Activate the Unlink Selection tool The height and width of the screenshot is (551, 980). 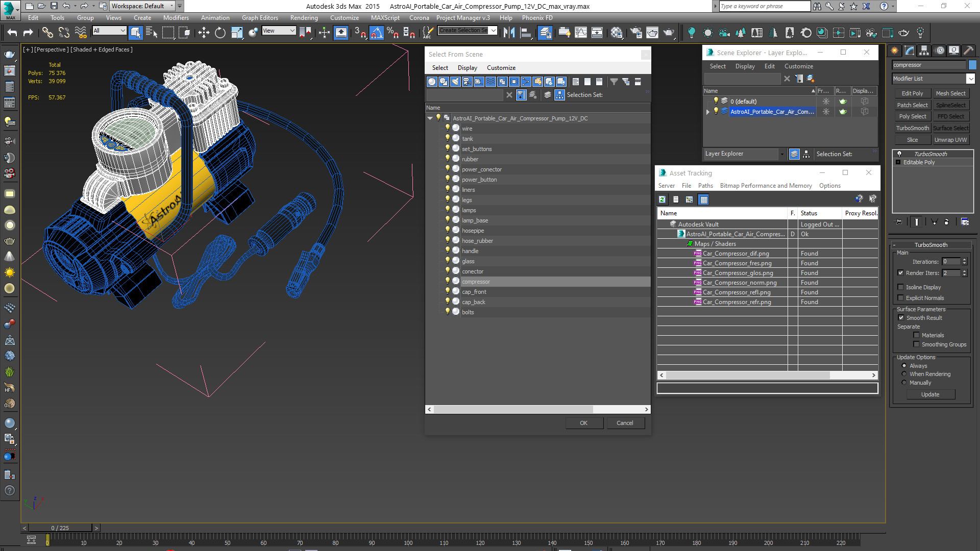click(x=64, y=33)
